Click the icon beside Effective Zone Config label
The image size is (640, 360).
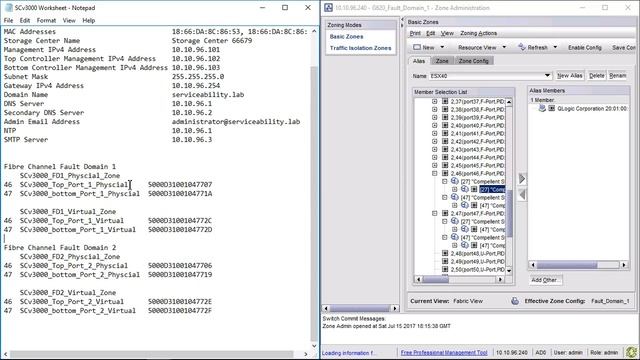point(515,301)
